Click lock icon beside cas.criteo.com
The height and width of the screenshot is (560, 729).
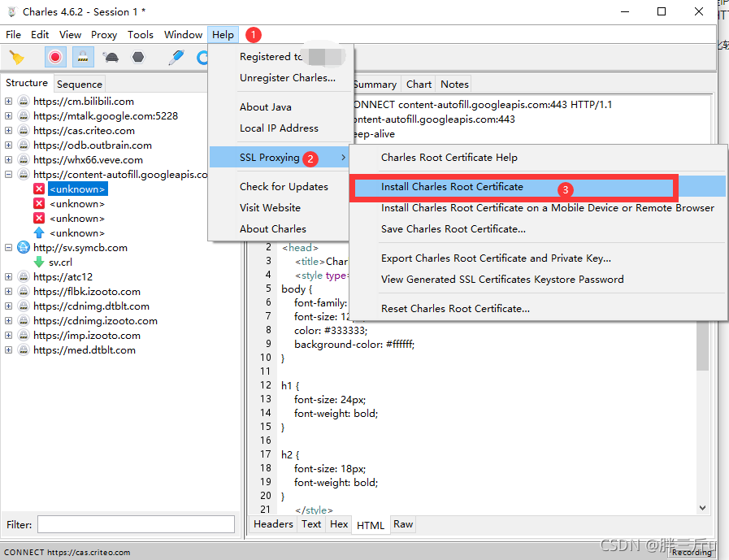[x=24, y=130]
